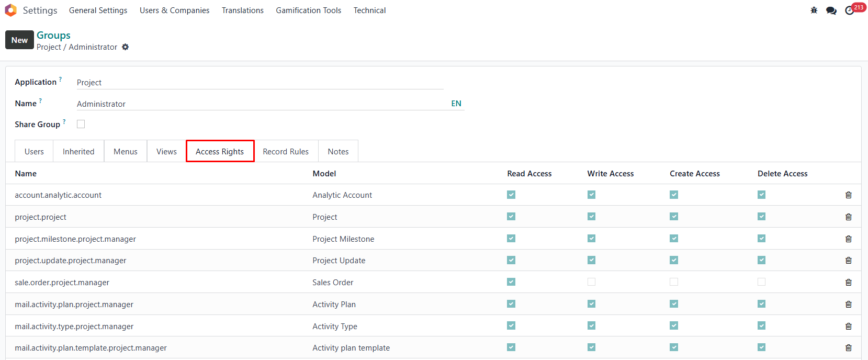The height and width of the screenshot is (360, 868).
Task: Enable Delete Access for Sales Order
Action: [761, 282]
